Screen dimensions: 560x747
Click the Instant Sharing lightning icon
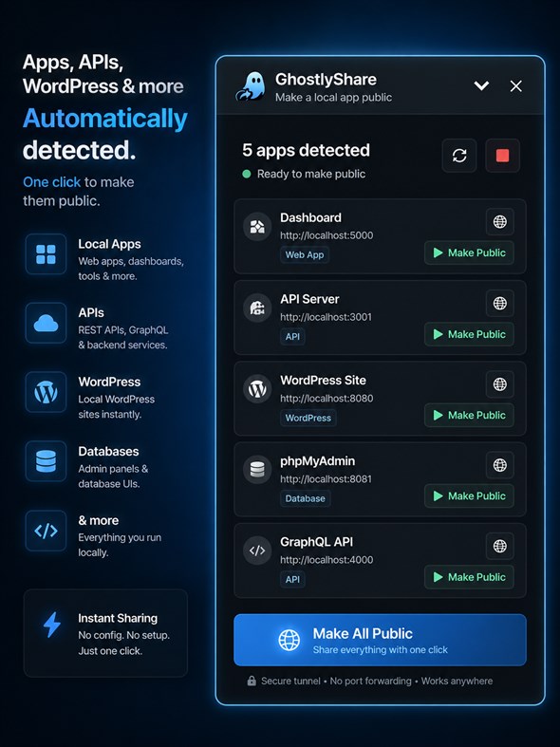(52, 625)
